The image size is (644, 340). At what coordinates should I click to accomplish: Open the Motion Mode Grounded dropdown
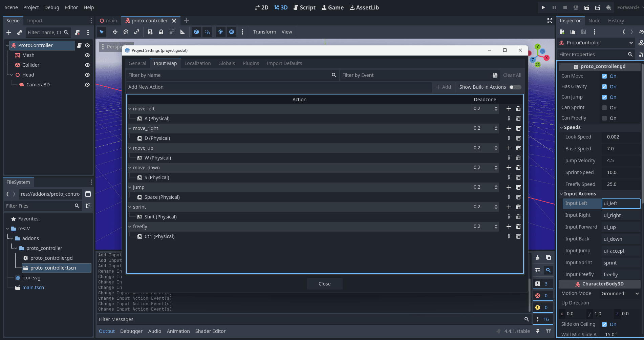coord(620,294)
